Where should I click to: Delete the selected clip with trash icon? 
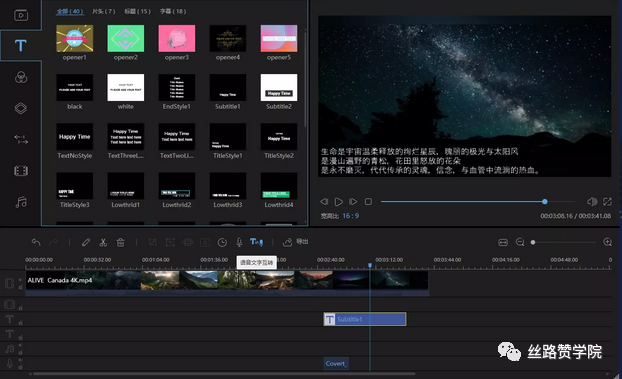click(121, 242)
